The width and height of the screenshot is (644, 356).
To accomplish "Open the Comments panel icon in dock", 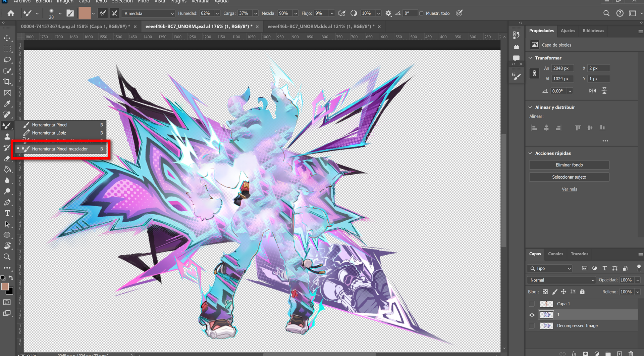I will point(517,58).
